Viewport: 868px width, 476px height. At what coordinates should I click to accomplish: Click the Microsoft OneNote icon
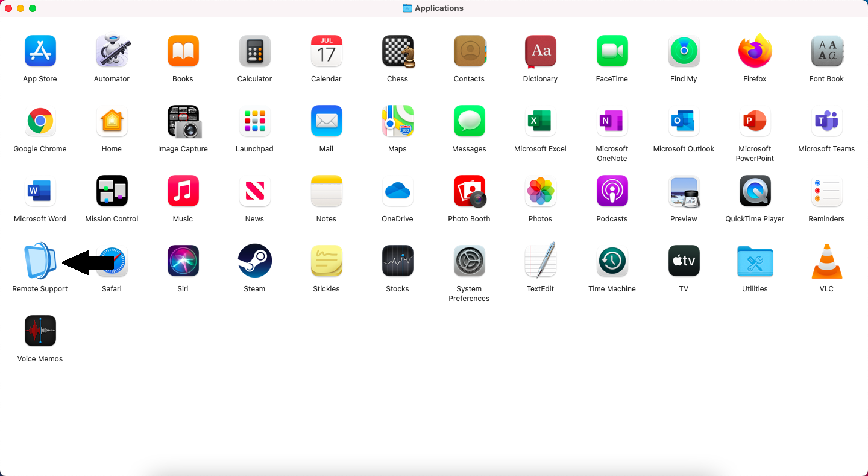tap(612, 121)
